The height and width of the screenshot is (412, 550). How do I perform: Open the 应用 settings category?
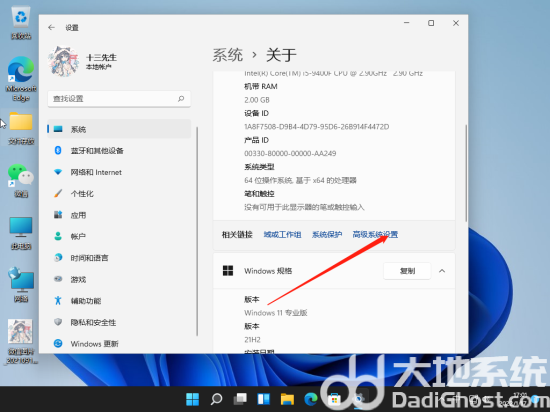[119, 215]
